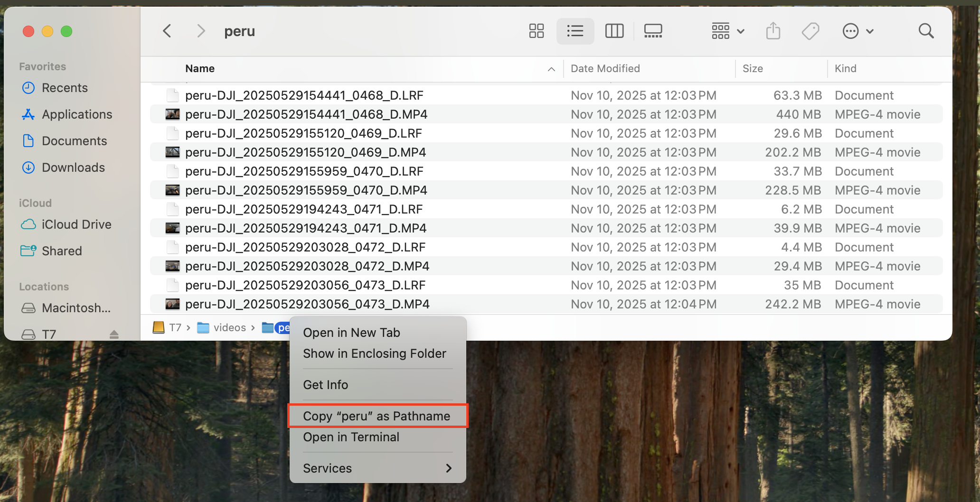Select file peru-DJI_20250529154441_0468_D.MP4
This screenshot has height=502, width=980.
[x=546, y=114]
